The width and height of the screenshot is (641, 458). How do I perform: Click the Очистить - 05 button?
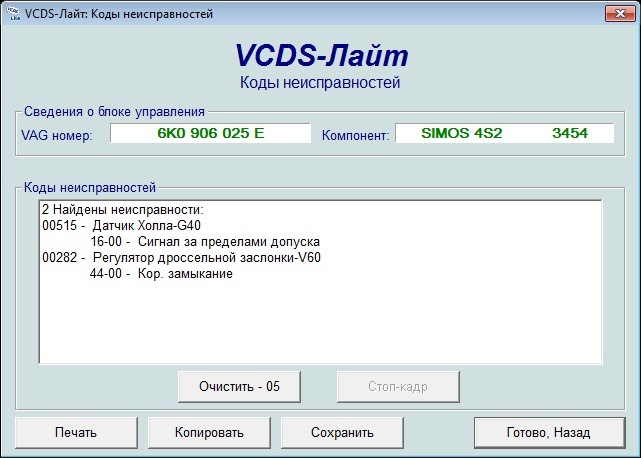240,386
